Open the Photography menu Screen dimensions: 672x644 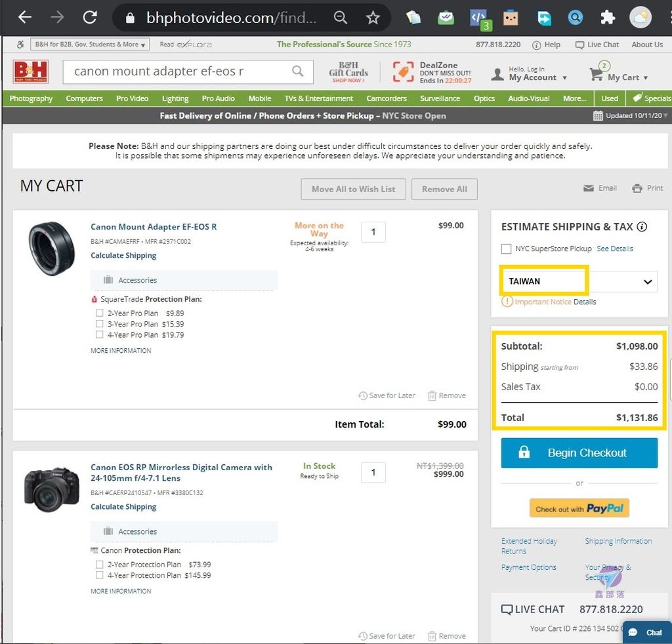(31, 98)
